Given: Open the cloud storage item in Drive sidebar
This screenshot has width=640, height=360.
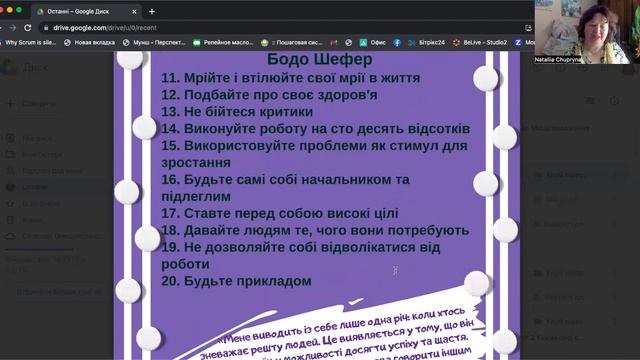Looking at the screenshot, I should click(x=53, y=236).
